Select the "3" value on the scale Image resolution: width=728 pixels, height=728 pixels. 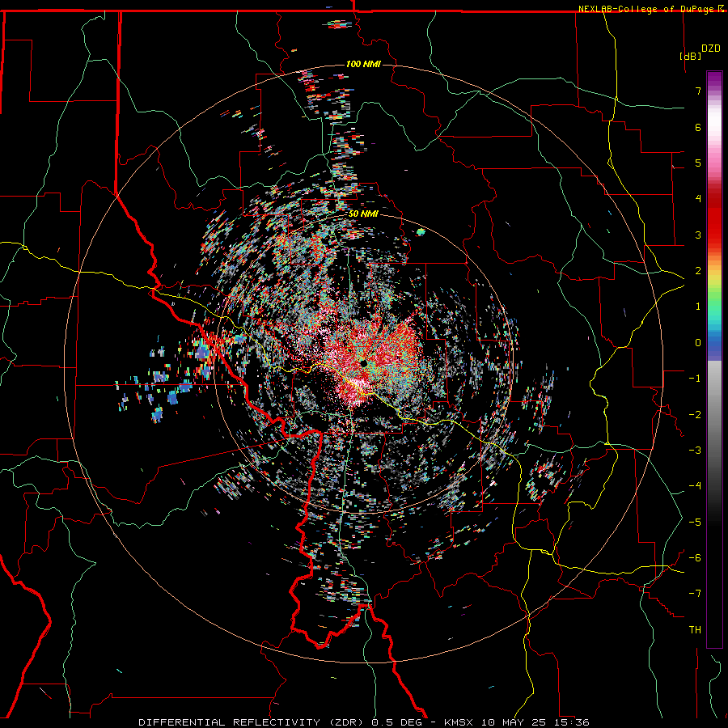698,235
